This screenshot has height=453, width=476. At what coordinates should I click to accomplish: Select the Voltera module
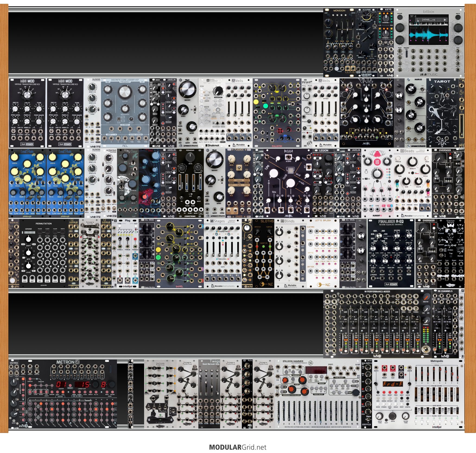[x=14, y=394]
